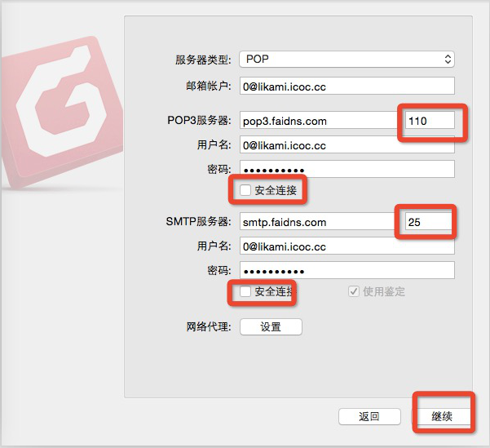Click the SMTP服务器 address field
The width and height of the screenshot is (490, 448).
[x=319, y=221]
